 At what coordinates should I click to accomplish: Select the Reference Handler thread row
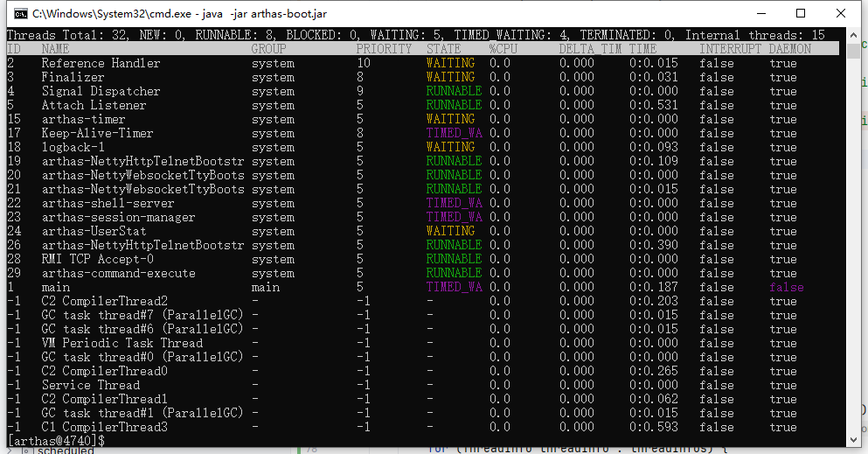coord(101,63)
